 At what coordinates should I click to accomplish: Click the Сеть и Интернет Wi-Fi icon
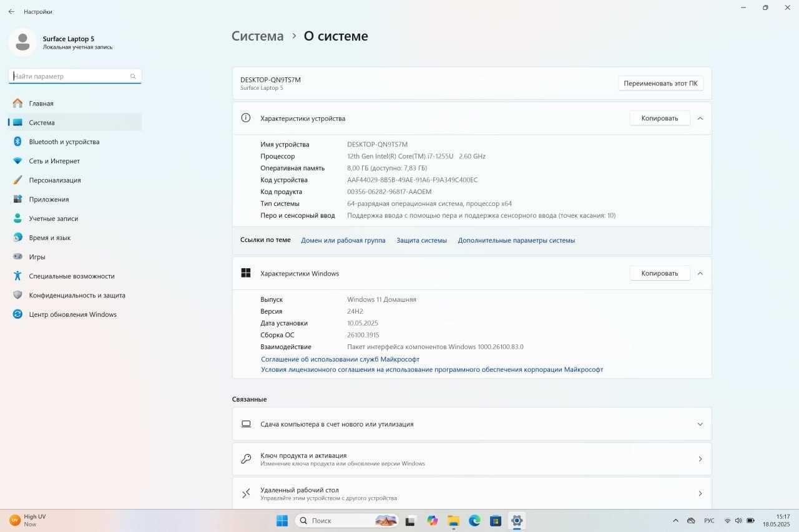pos(17,161)
